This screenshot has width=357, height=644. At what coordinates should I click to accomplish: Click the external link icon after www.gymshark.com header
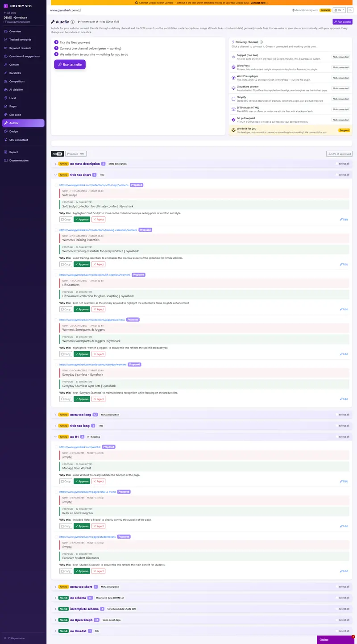pos(80,10)
